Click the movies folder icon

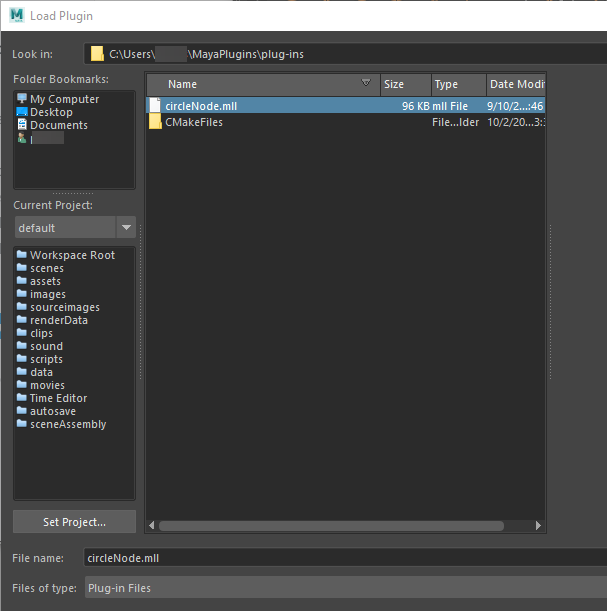click(22, 385)
